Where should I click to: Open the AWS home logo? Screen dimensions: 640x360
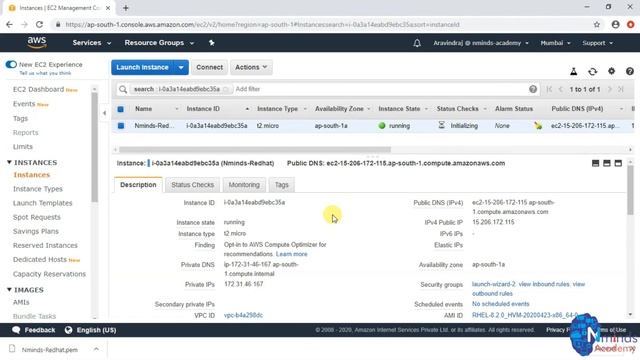pos(37,42)
